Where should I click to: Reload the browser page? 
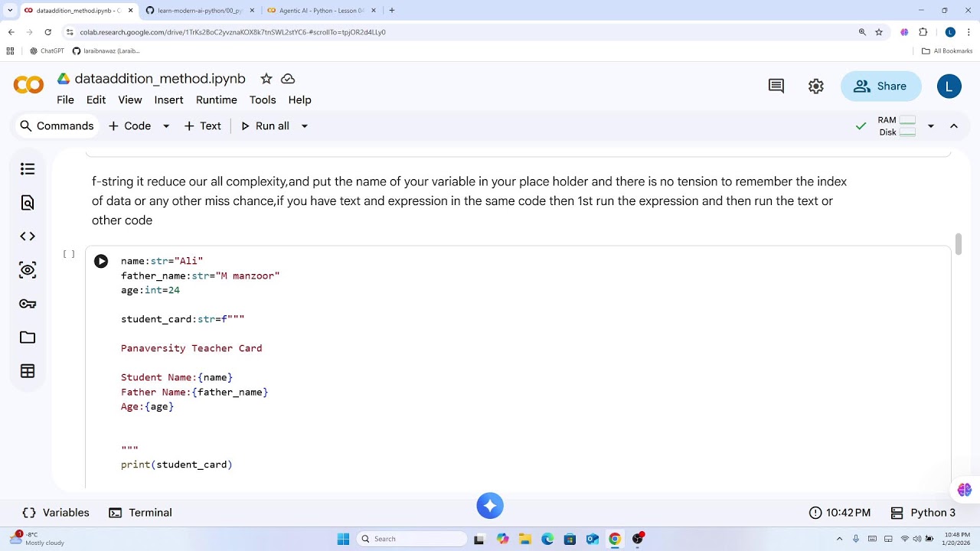[x=48, y=32]
